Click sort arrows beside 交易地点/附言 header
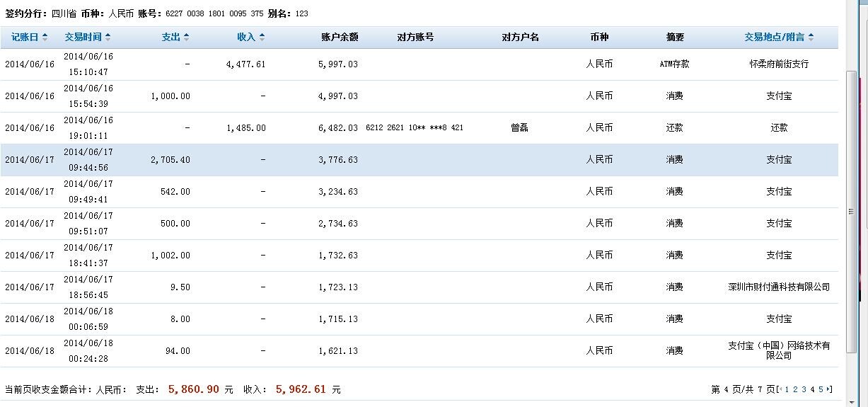 click(x=811, y=37)
